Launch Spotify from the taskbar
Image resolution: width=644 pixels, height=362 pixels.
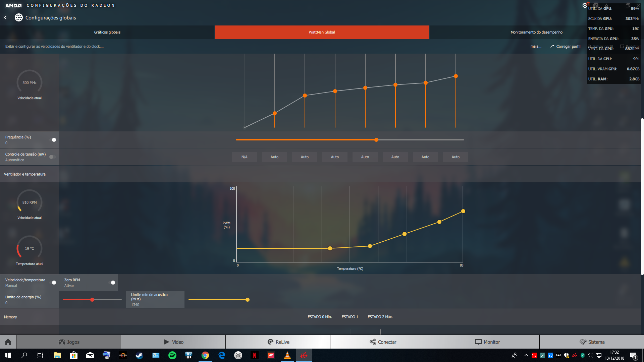point(172,355)
